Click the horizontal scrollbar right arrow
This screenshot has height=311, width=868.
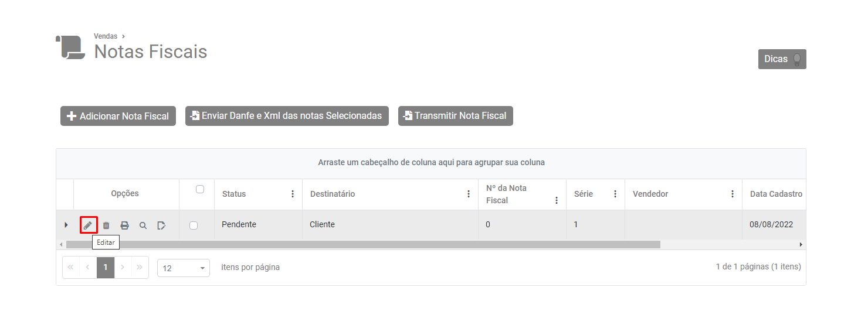[x=801, y=244]
